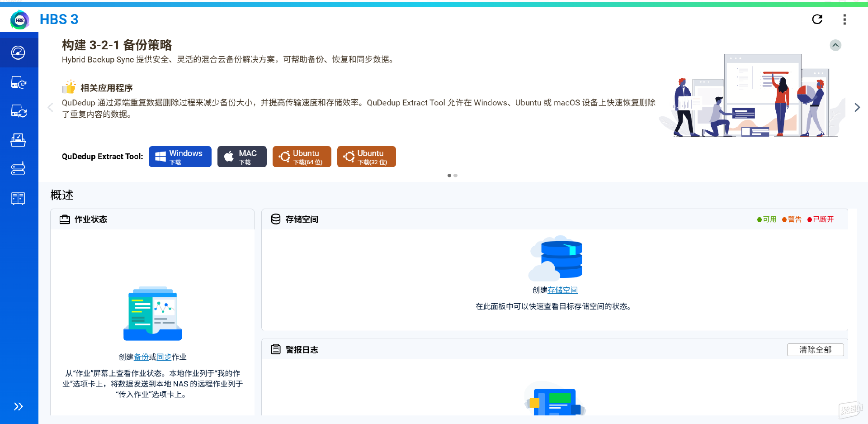Click the QuDedup Extract Tool label

(103, 157)
